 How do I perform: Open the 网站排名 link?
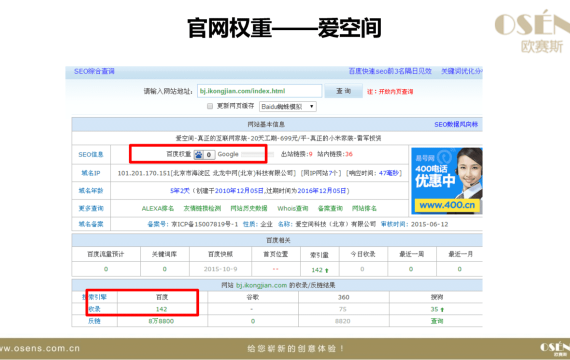pos(364,208)
